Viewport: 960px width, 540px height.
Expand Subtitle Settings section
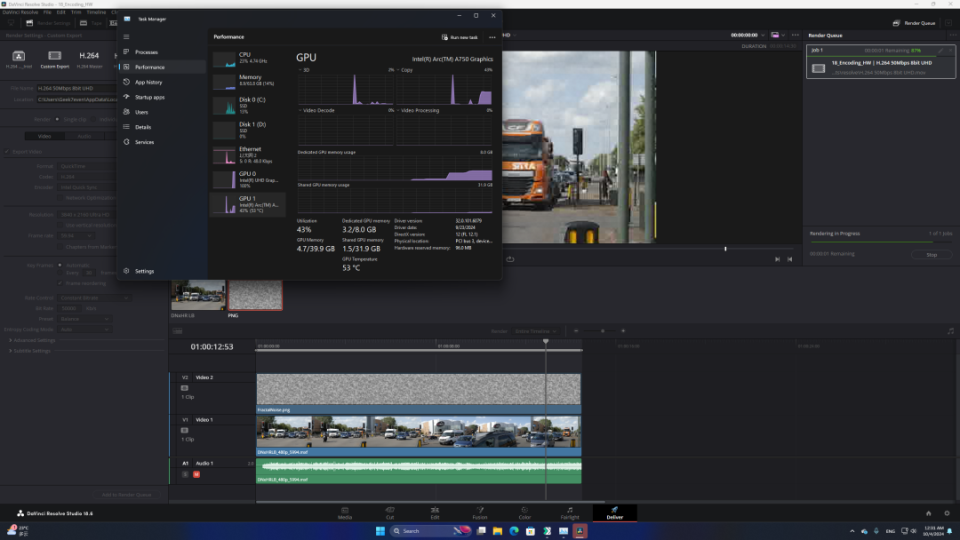pos(29,351)
